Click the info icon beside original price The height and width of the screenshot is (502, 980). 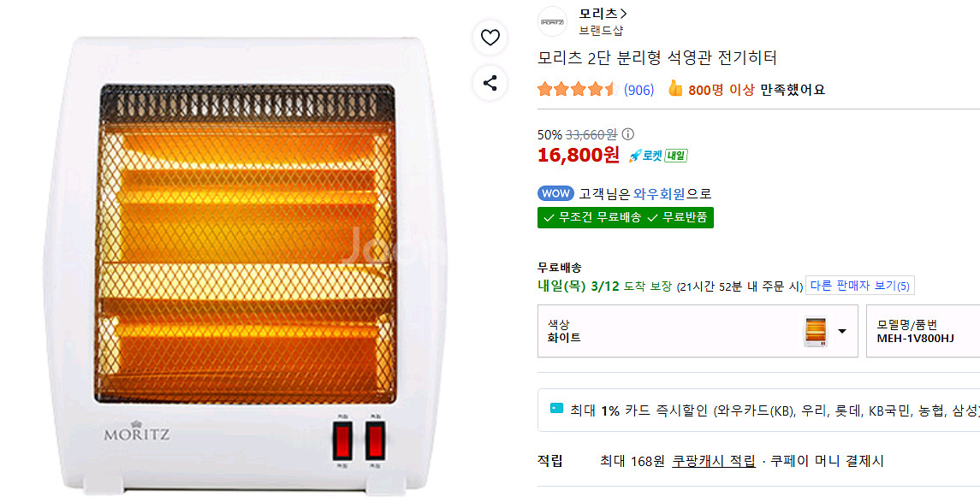point(628,134)
